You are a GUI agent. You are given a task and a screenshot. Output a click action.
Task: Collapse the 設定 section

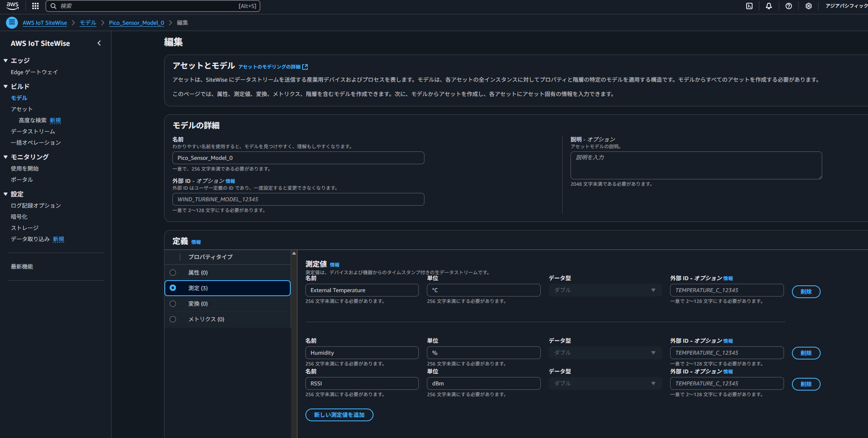6,194
